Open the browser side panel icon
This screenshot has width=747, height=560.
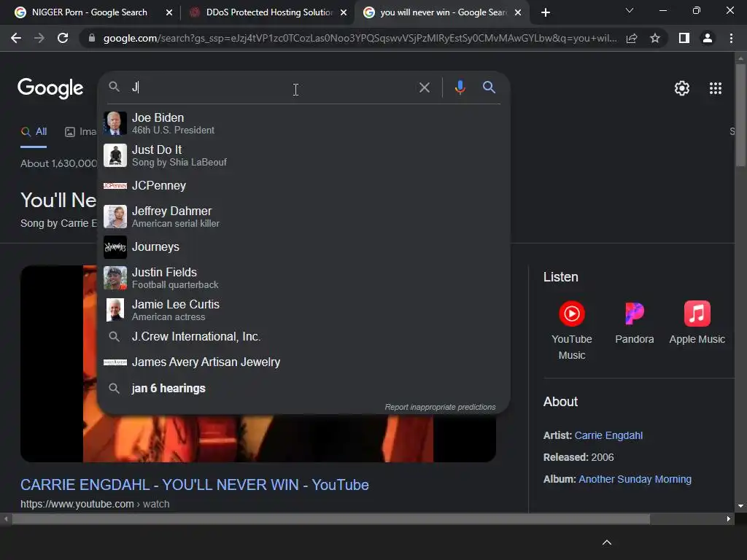[684, 38]
